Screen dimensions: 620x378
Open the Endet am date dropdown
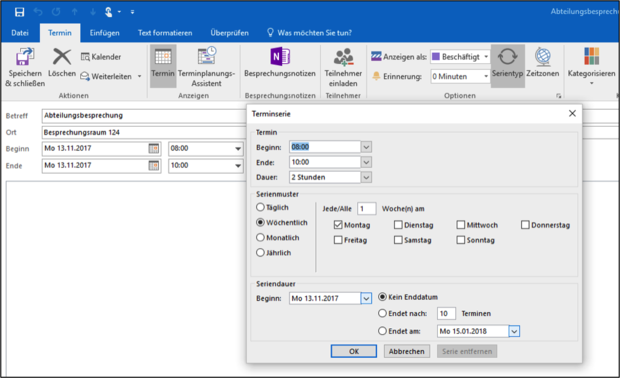pos(514,331)
